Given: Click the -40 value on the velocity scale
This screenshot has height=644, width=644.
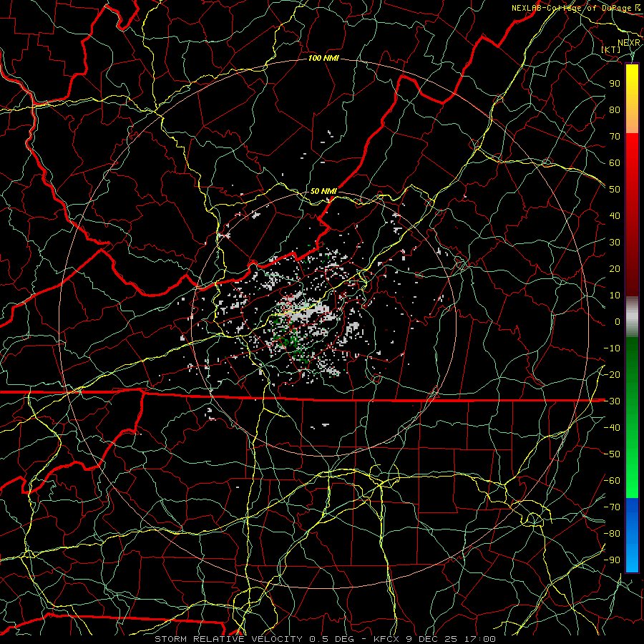Looking at the screenshot, I should (x=612, y=428).
